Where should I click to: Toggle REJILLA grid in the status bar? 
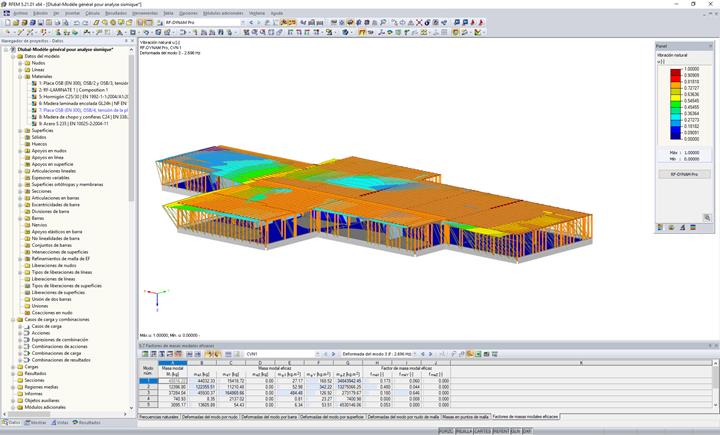pos(464,431)
